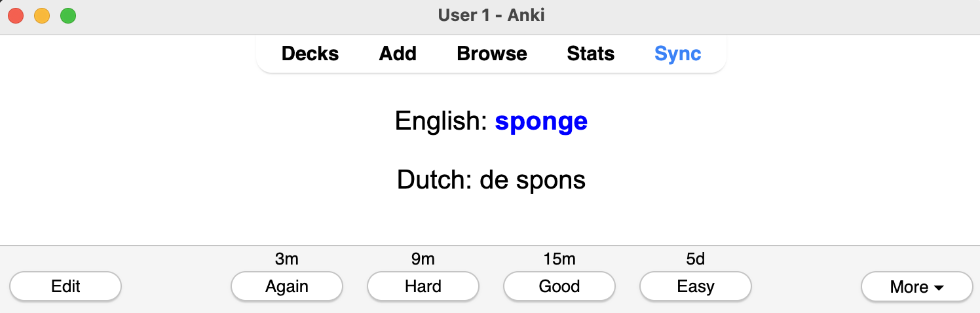Click the User 1 - Anki window title

491,15
